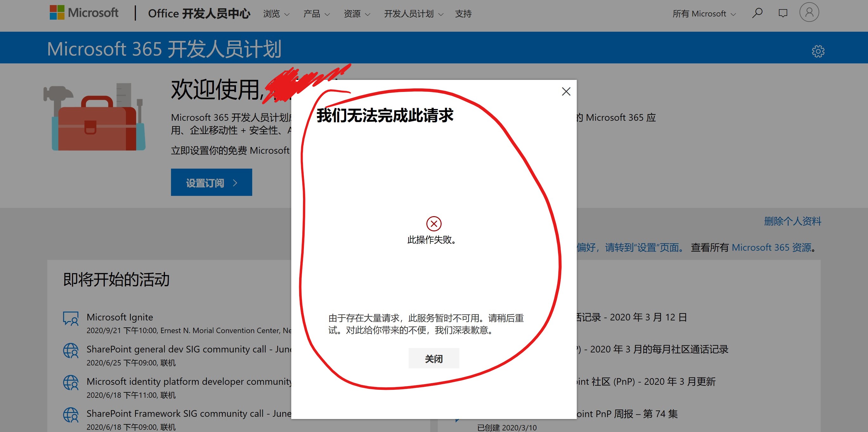Open the 支持 nav item
The image size is (868, 432).
[463, 14]
